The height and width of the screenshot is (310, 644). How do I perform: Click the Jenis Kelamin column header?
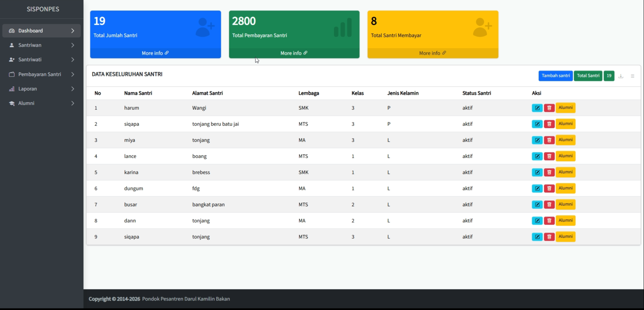(403, 93)
